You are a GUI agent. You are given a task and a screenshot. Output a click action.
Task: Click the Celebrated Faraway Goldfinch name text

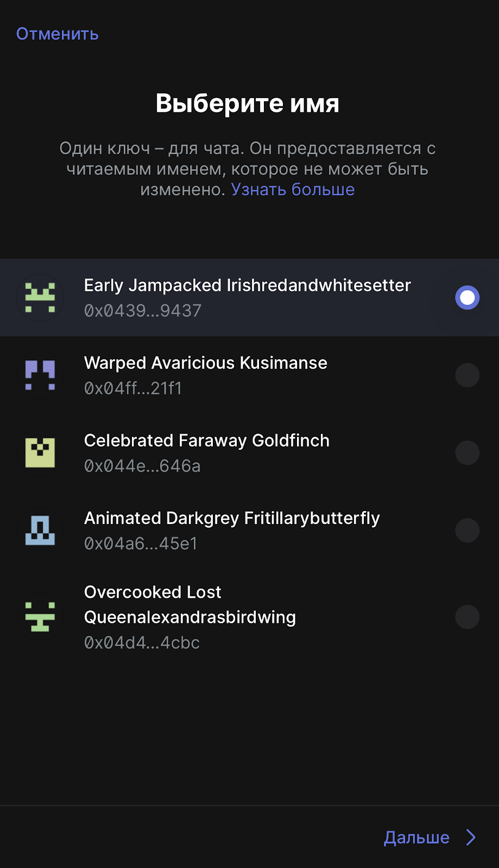point(206,441)
